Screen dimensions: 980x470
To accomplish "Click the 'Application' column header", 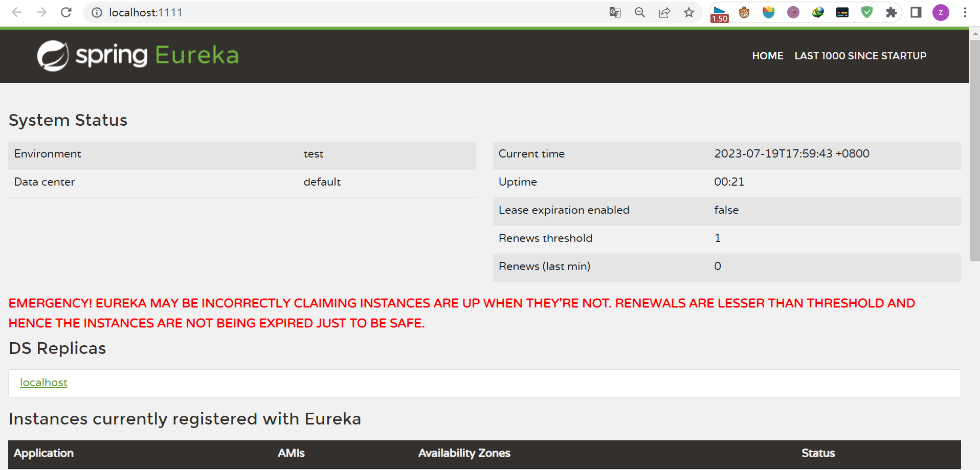I will tap(43, 453).
